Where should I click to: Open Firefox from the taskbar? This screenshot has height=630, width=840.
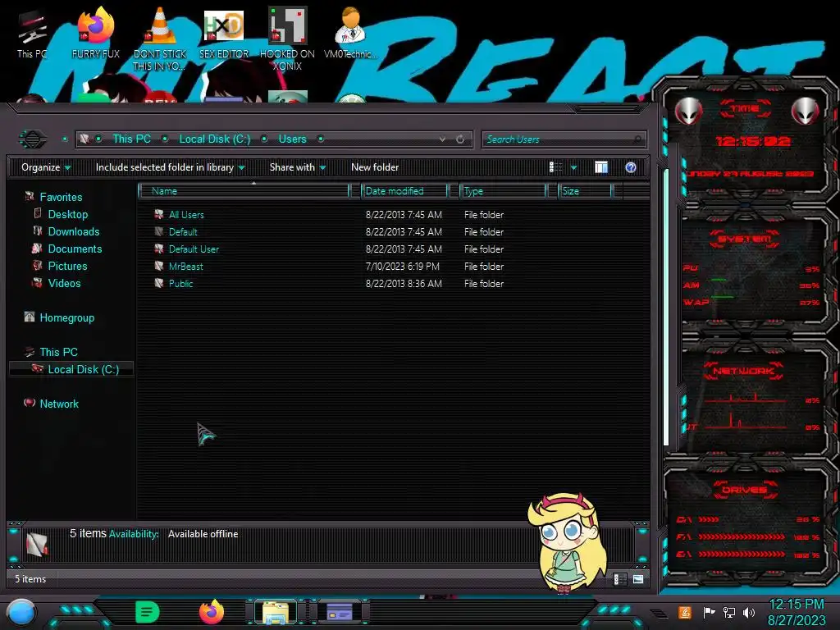click(212, 612)
